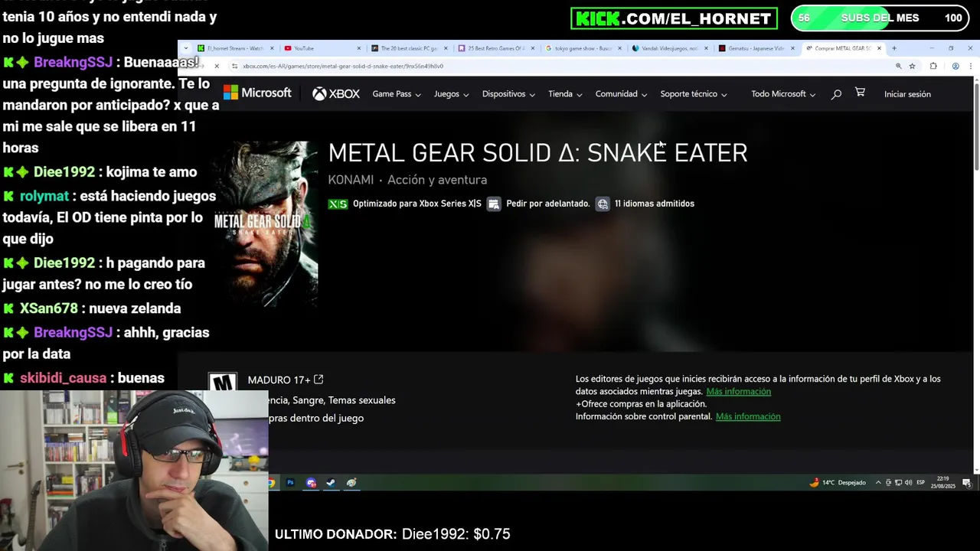This screenshot has height=551, width=980.
Task: Open a new browser tab
Action: pos(893,48)
